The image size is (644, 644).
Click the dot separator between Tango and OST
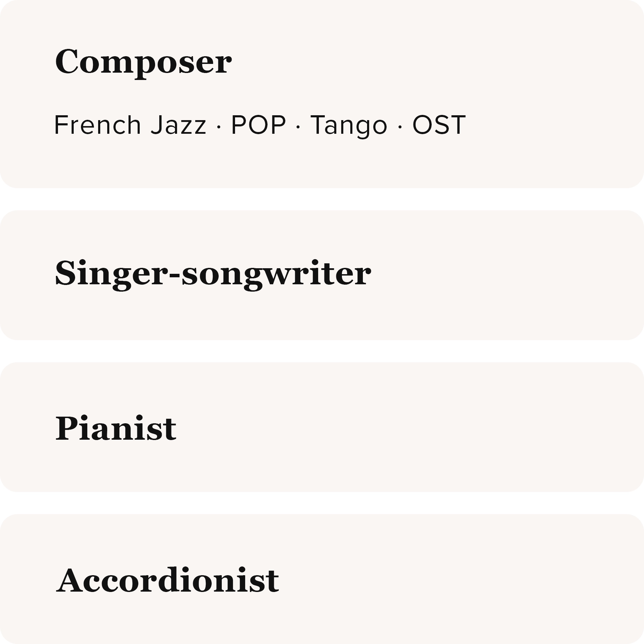pos(400,127)
